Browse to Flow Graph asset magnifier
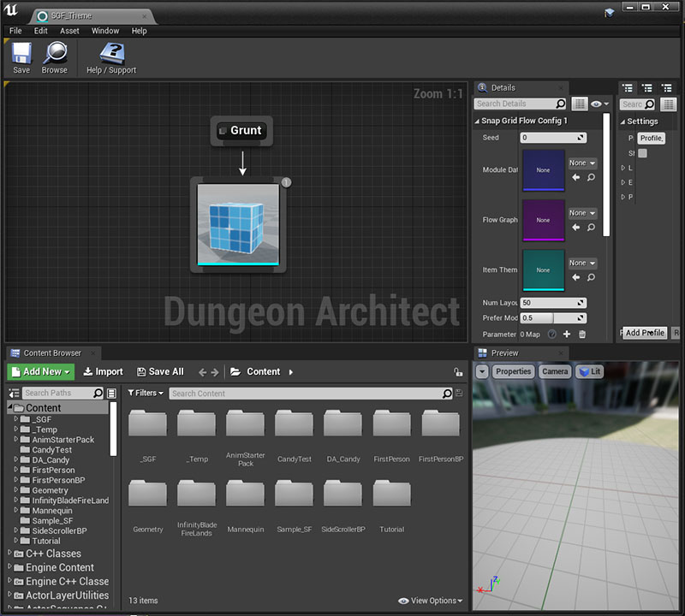Image resolution: width=685 pixels, height=616 pixels. coord(591,228)
